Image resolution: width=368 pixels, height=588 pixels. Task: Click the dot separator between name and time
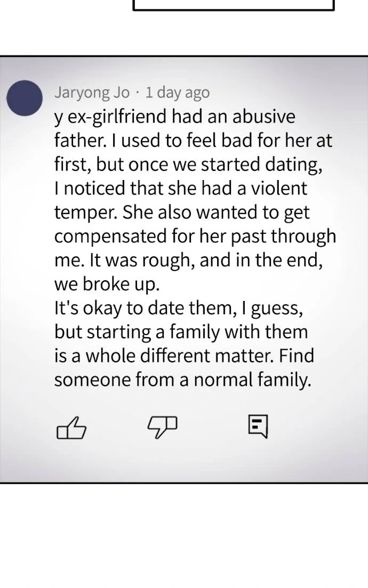[137, 93]
